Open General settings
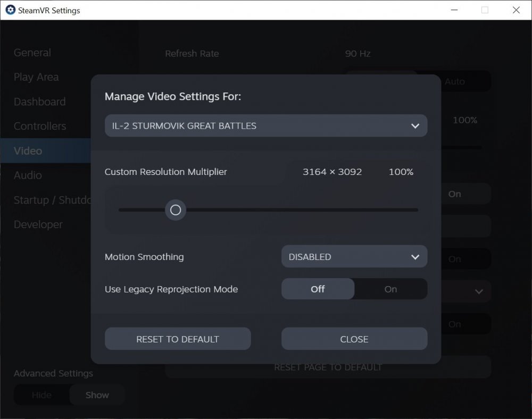Image resolution: width=532 pixels, height=419 pixels. [32, 52]
